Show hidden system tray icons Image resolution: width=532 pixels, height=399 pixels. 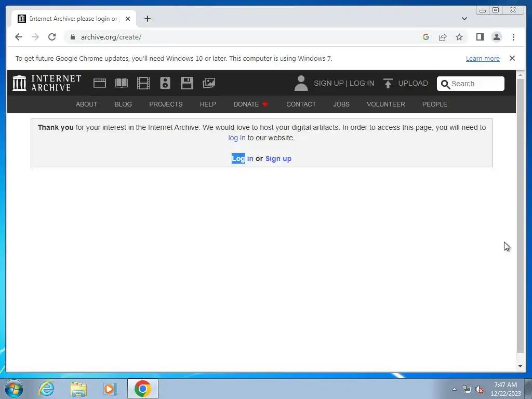point(454,389)
